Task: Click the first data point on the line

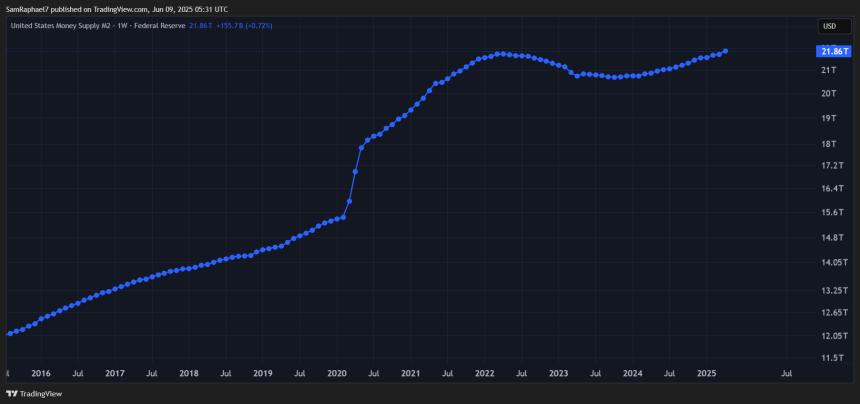Action: (x=9, y=333)
